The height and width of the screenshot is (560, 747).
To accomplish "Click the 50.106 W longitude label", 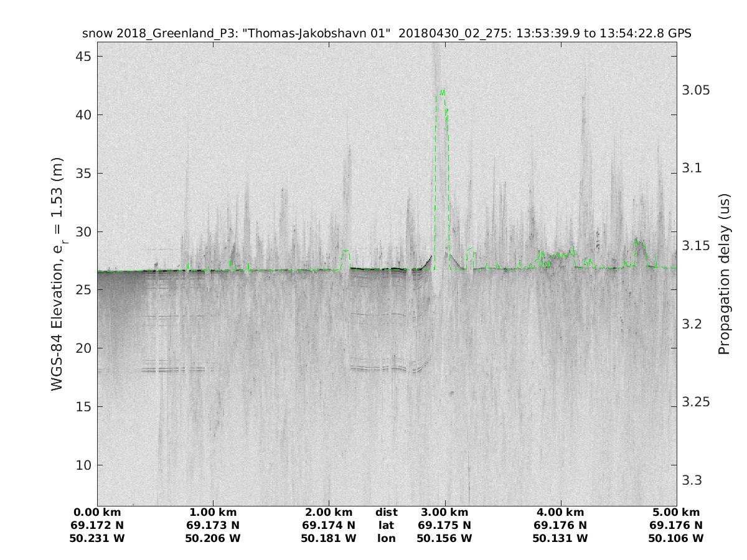I will click(x=676, y=538).
